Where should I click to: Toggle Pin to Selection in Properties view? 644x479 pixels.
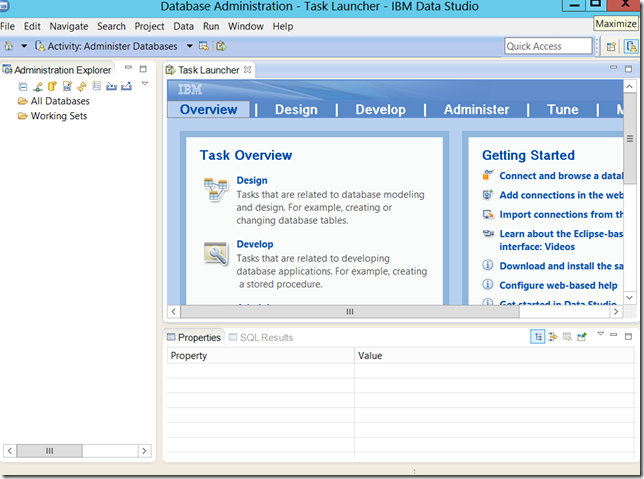tap(582, 337)
